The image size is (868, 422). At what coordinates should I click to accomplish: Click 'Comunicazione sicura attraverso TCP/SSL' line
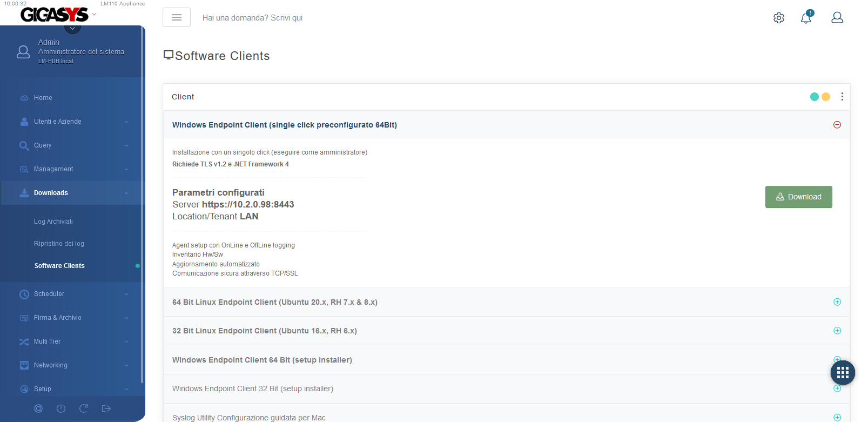(x=235, y=273)
